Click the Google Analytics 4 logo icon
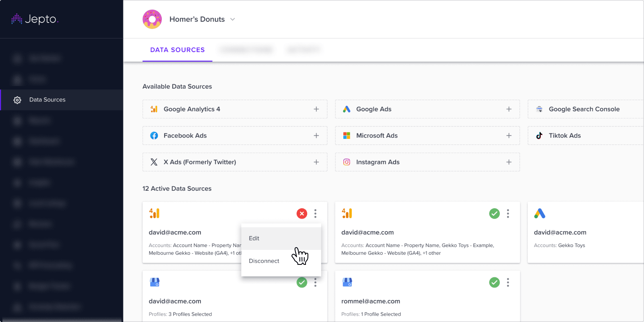This screenshot has width=644, height=322. click(x=154, y=109)
